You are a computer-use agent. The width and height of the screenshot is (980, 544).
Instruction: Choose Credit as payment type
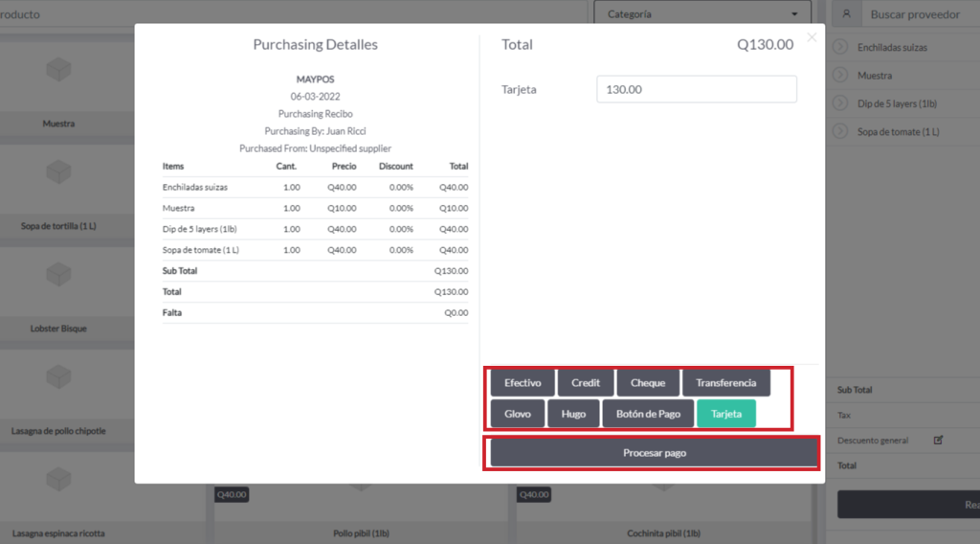[586, 383]
